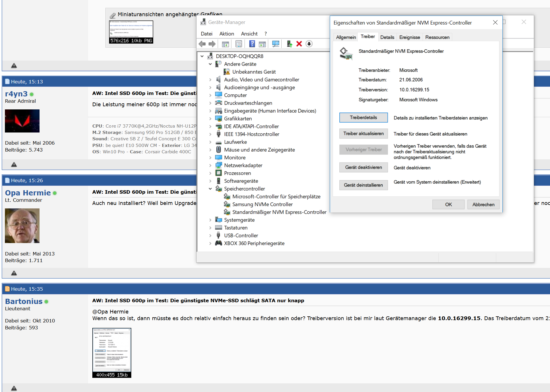
Task: Click the Abbrechen button
Action: point(483,204)
